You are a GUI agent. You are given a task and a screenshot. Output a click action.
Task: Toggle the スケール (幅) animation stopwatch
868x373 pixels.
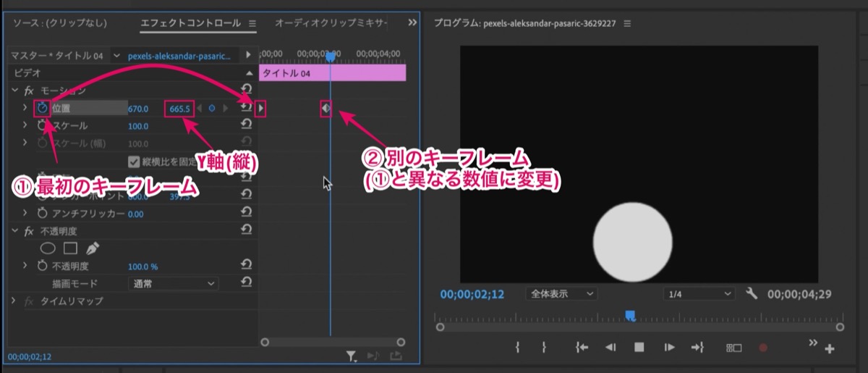pos(42,143)
